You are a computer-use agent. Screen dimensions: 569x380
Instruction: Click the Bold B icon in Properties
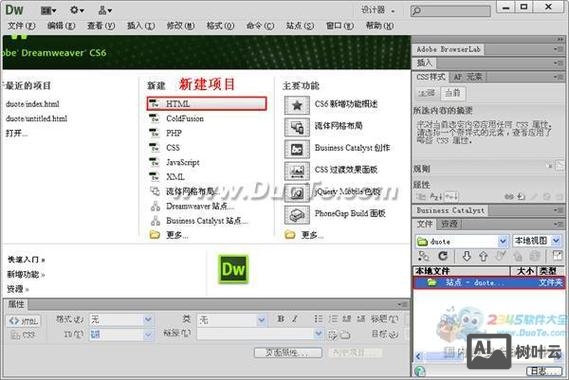click(x=281, y=319)
